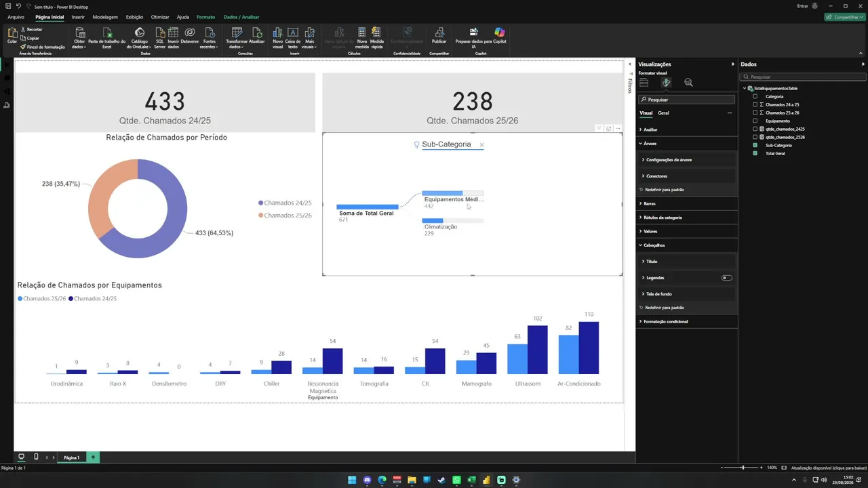This screenshot has height=488, width=868.
Task: Create a Nova medida
Action: click(362, 37)
